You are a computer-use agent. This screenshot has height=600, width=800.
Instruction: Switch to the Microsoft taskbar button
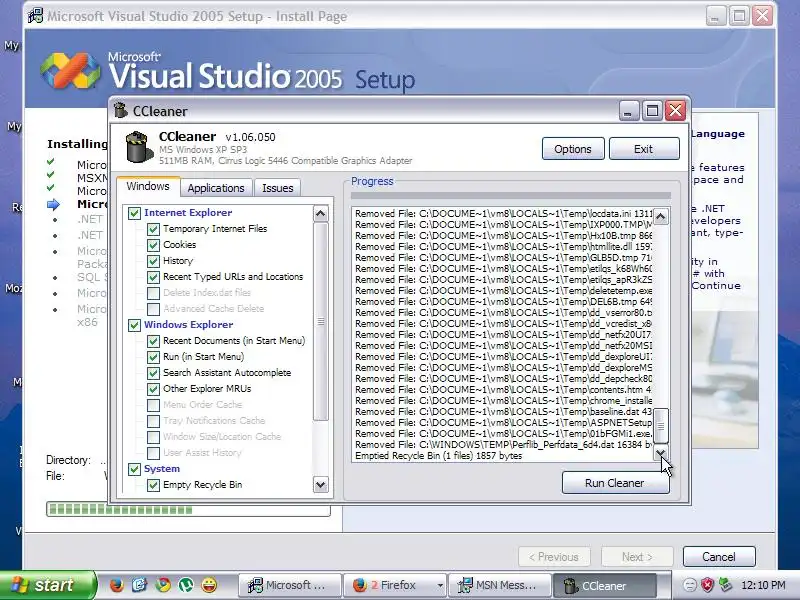(290, 585)
